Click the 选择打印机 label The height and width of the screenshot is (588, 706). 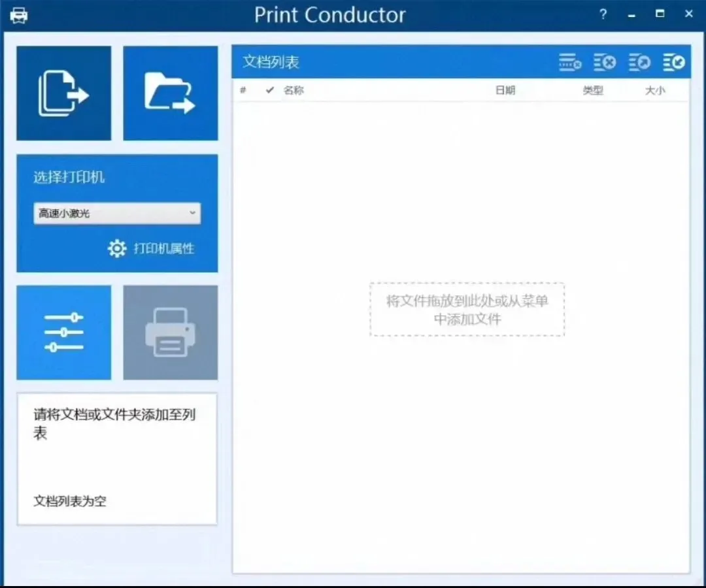[69, 177]
